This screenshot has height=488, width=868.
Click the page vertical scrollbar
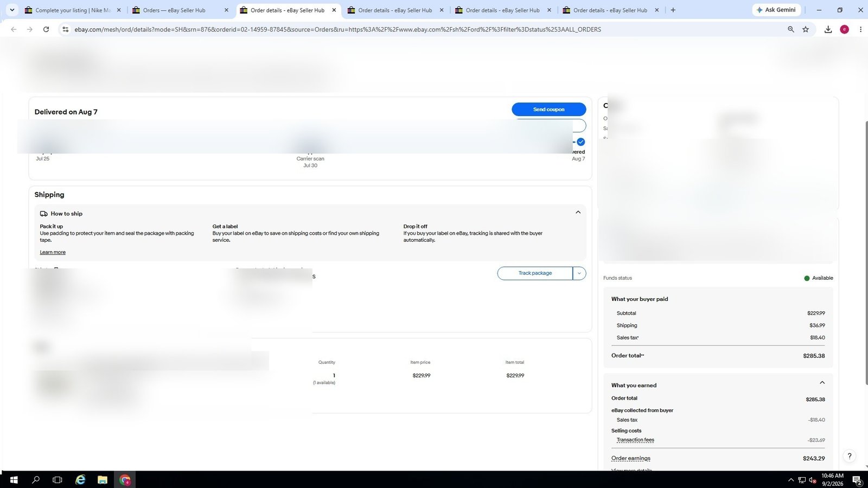(x=865, y=252)
